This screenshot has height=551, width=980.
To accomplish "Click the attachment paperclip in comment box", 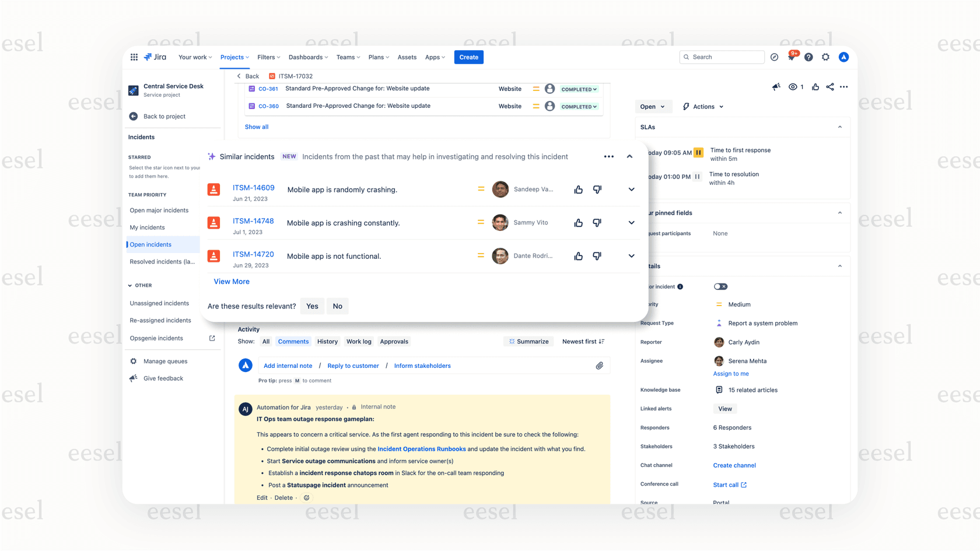I will 599,366.
